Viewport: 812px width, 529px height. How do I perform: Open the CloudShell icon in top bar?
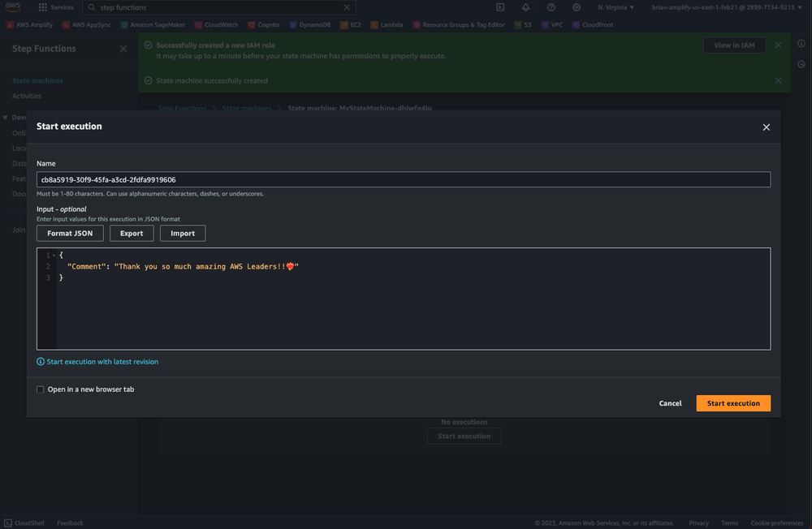click(500, 7)
